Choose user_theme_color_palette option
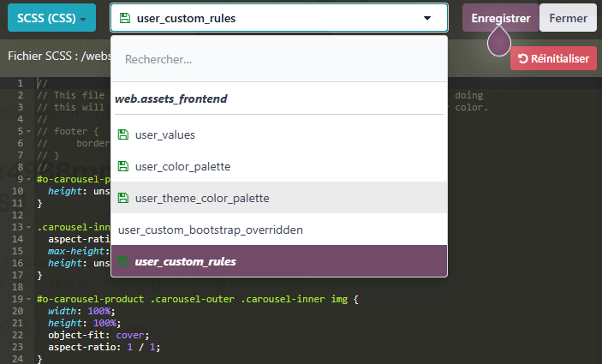Screen dimensions: 602x364 pyautogui.click(x=278, y=198)
